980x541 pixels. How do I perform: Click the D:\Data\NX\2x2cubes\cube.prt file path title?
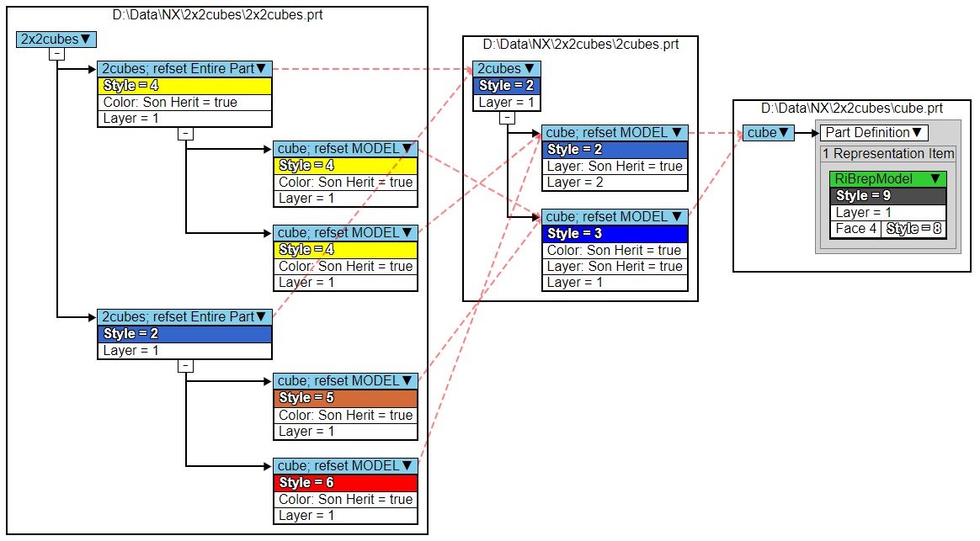coord(851,109)
